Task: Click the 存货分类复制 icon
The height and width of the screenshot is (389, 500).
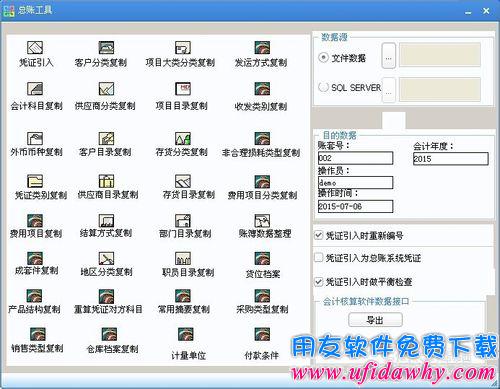Action: click(183, 138)
